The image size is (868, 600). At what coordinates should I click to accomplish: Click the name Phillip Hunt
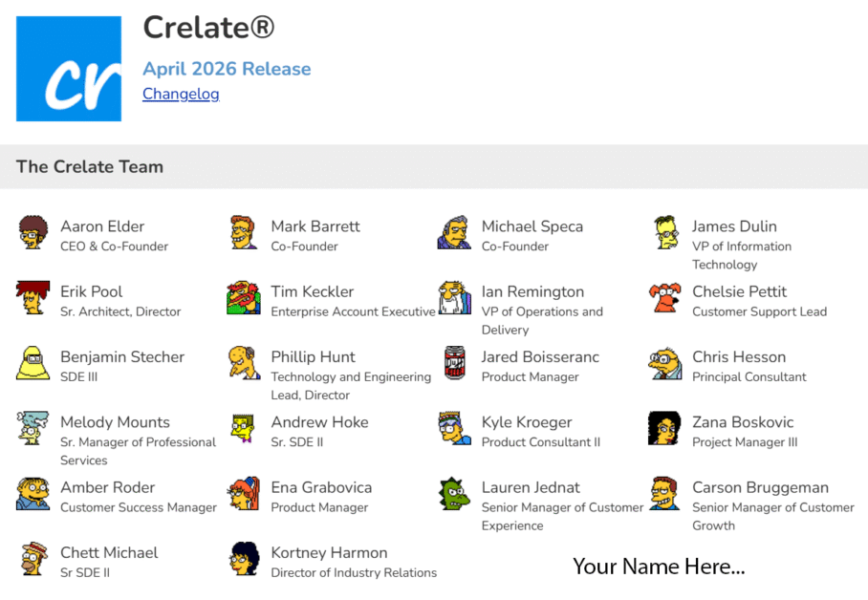tap(314, 357)
